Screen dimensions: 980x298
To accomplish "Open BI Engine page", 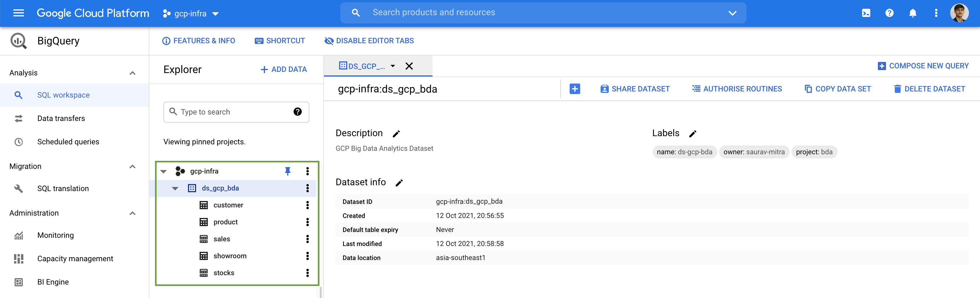I will click(75, 282).
